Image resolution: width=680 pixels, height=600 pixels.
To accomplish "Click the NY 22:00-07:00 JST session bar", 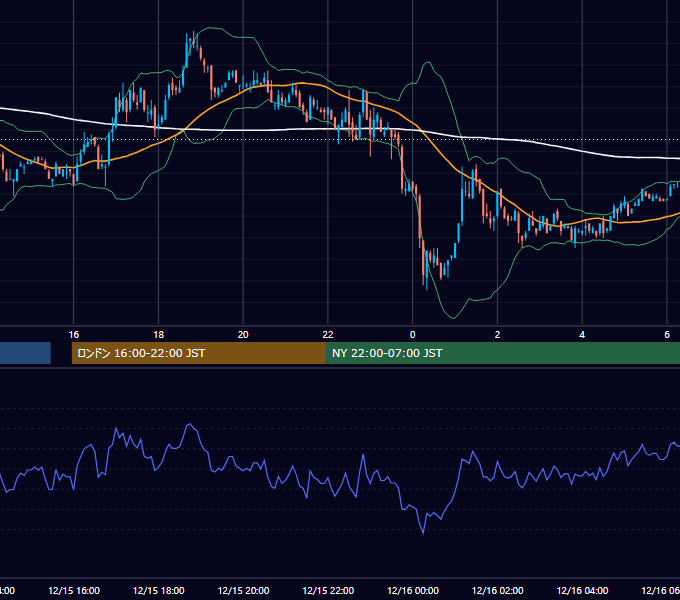I will pyautogui.click(x=503, y=353).
